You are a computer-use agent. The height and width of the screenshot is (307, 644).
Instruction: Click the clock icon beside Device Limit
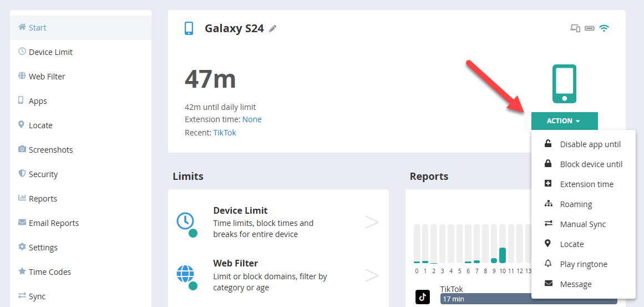[22, 52]
